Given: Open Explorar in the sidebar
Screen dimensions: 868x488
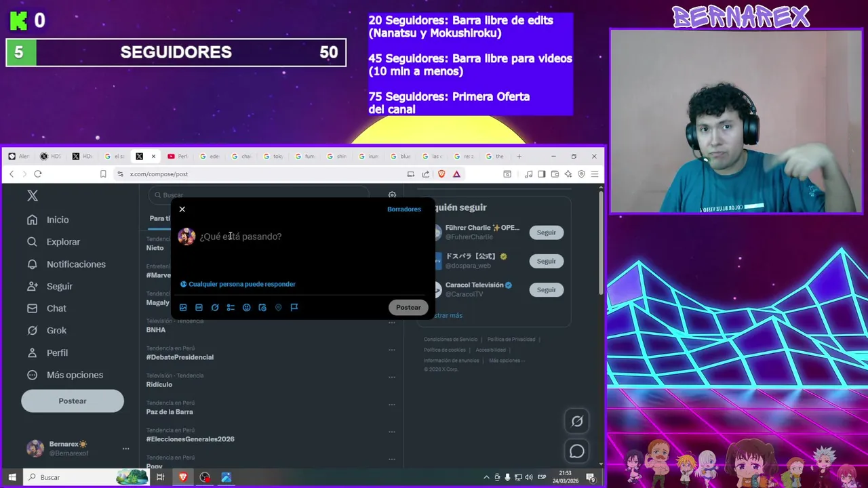Looking at the screenshot, I should [54, 242].
